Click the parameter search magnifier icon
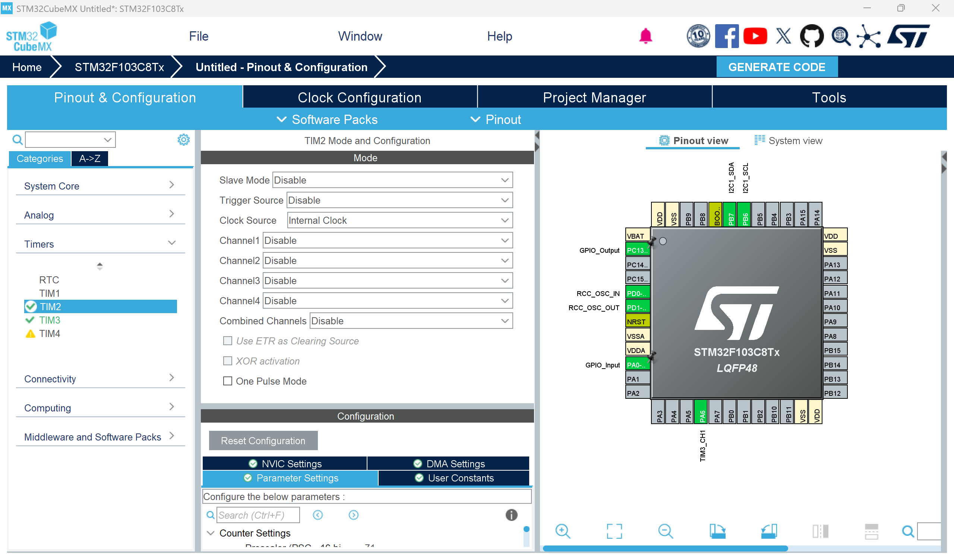The height and width of the screenshot is (560, 954). pyautogui.click(x=210, y=515)
